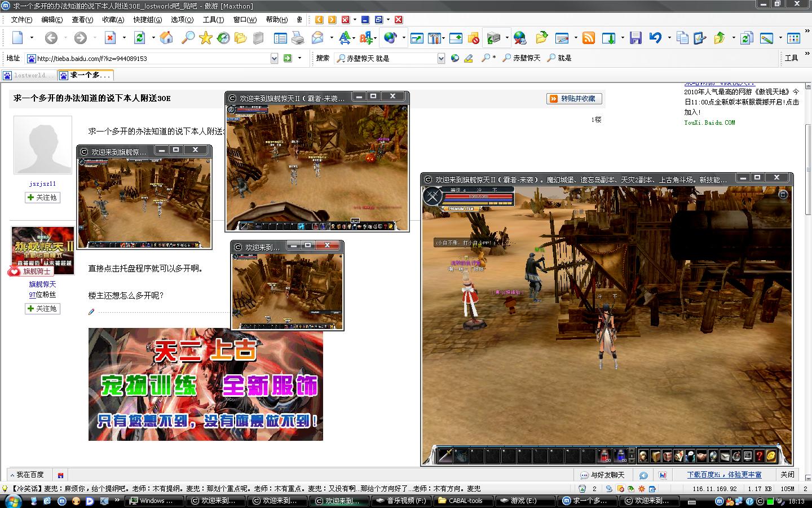Switch to the lostworld browser tab
The image size is (812, 508).
coord(30,75)
